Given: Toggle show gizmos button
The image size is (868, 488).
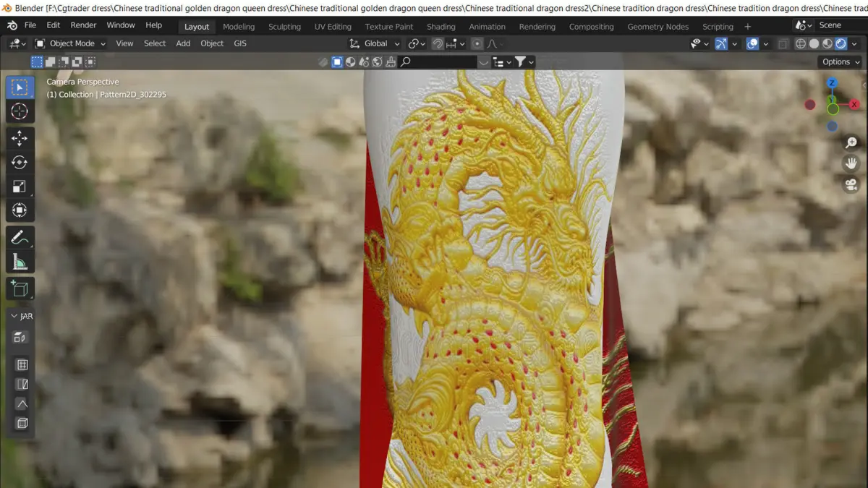Looking at the screenshot, I should point(721,43).
